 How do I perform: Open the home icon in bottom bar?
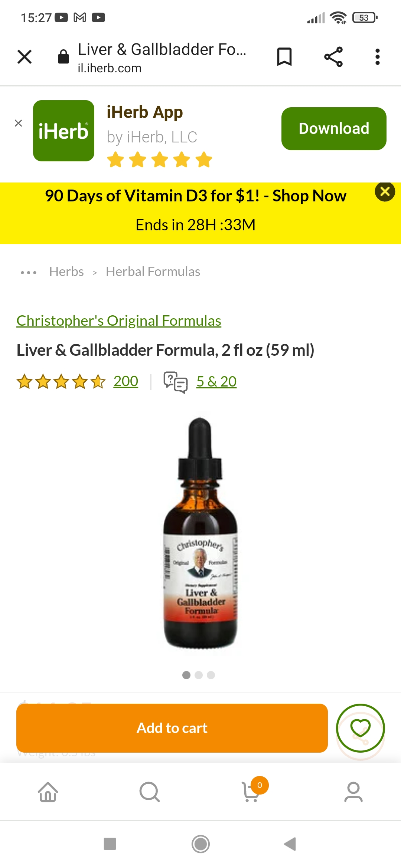48,792
